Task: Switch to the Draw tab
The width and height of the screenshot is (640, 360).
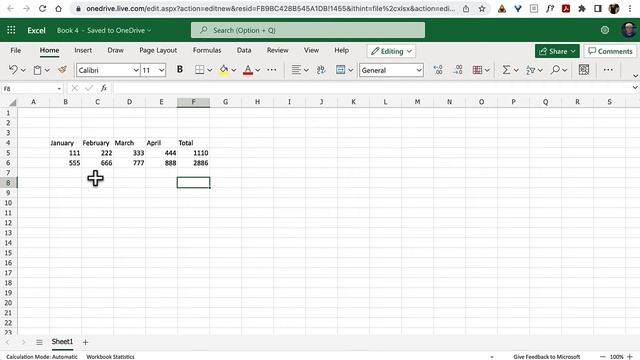Action: (x=116, y=50)
